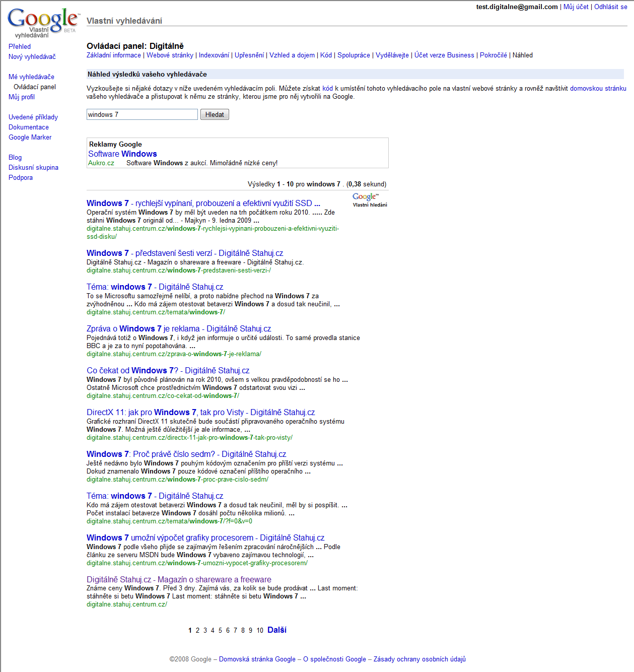The width and height of the screenshot is (634, 672).
Task: Go to results page 7
Action: click(235, 630)
